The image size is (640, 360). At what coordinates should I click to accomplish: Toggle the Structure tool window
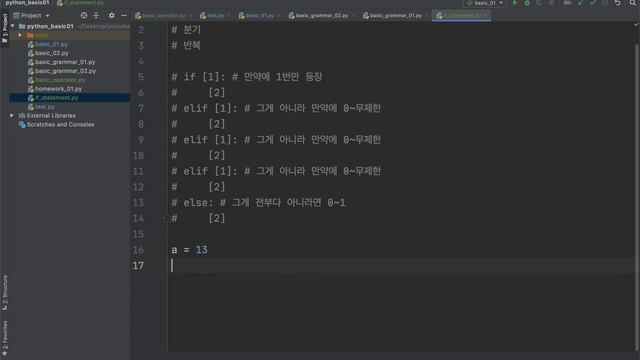point(5,293)
